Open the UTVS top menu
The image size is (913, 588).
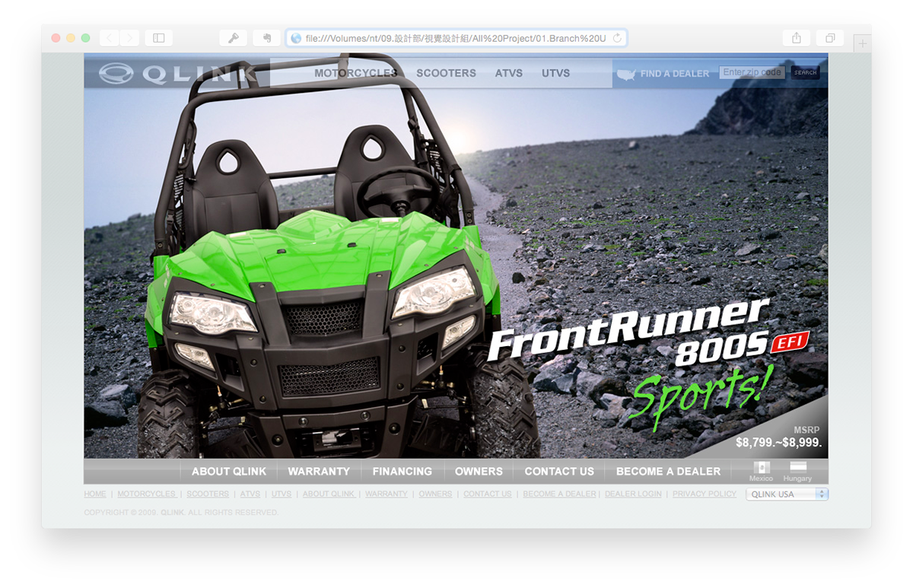[556, 73]
